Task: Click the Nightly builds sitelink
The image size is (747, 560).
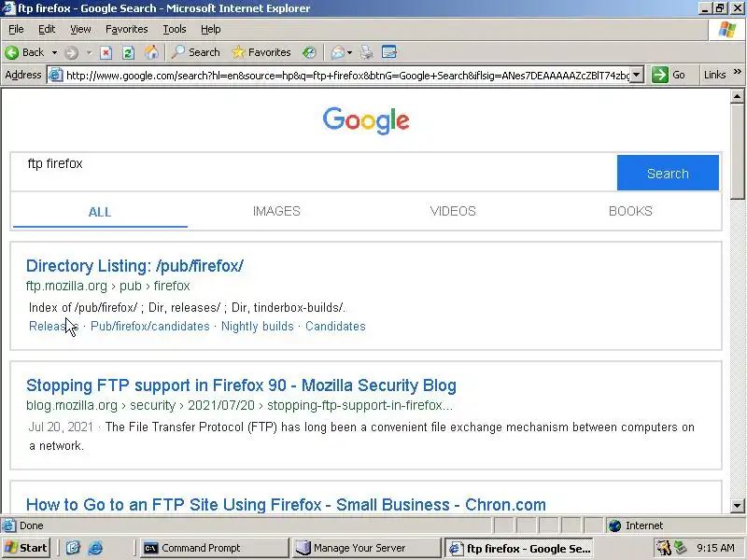Action: [258, 326]
